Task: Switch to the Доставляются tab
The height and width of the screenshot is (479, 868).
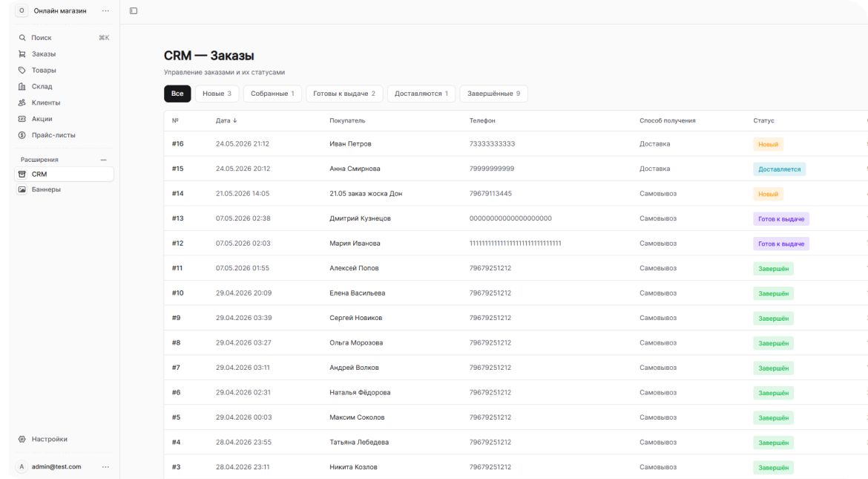Action: (421, 94)
